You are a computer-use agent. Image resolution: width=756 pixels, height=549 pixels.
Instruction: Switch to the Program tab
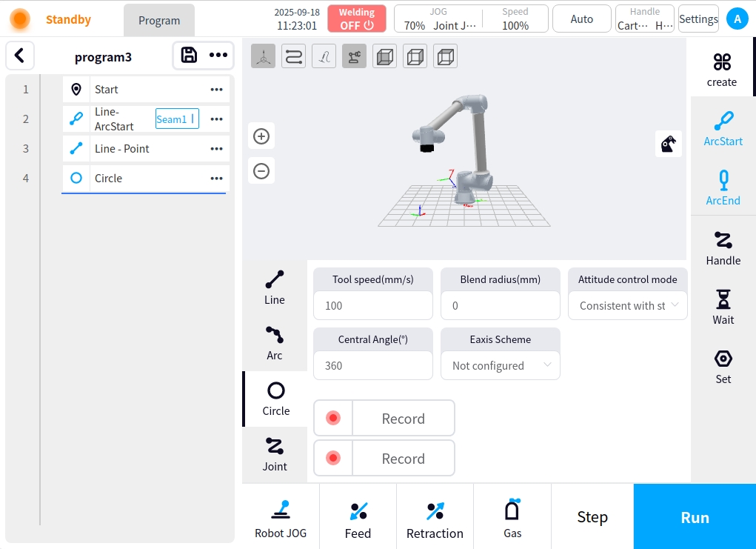[159, 20]
